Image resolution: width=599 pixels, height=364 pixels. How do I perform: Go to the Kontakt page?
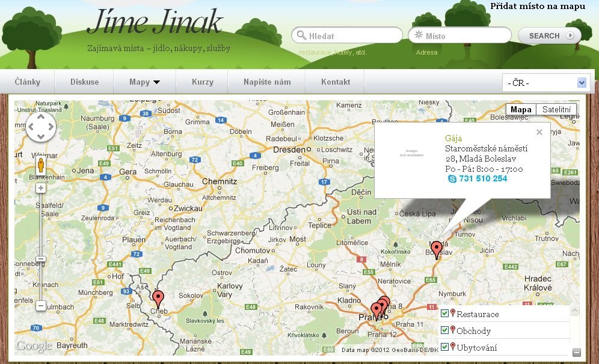pyautogui.click(x=336, y=82)
